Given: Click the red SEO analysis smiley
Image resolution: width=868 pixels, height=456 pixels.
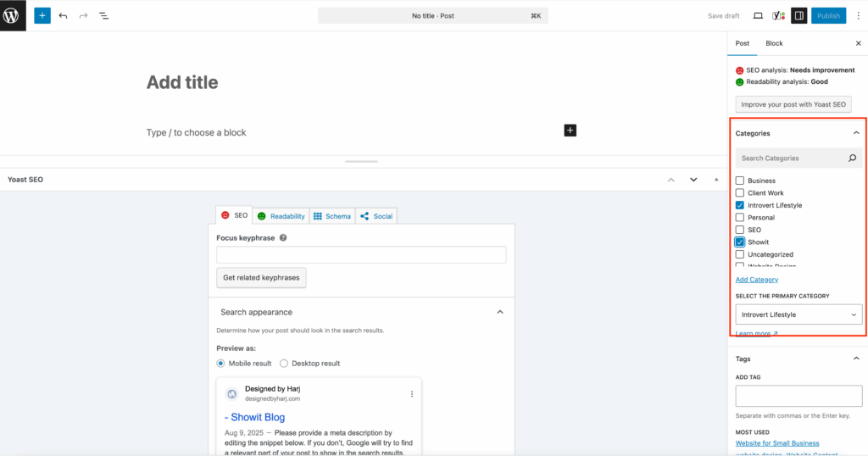Looking at the screenshot, I should point(739,70).
